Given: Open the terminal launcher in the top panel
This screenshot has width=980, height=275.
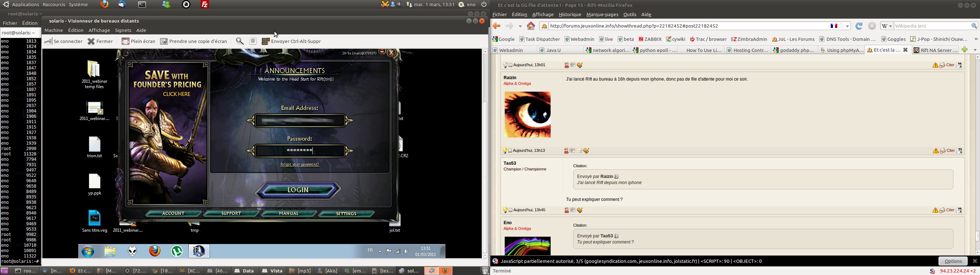Looking at the screenshot, I should (142, 5).
